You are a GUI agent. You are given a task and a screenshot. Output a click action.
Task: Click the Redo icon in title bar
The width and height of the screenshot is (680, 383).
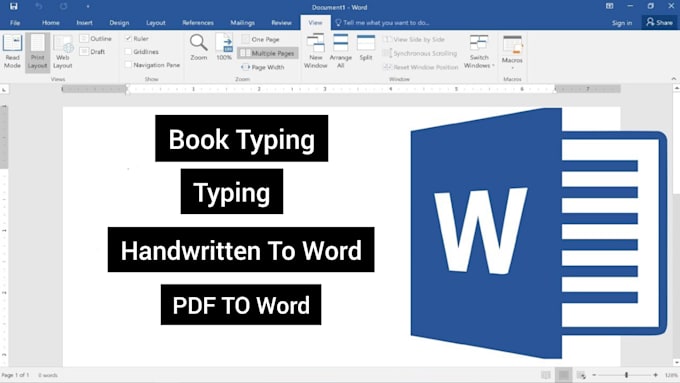(64, 7)
